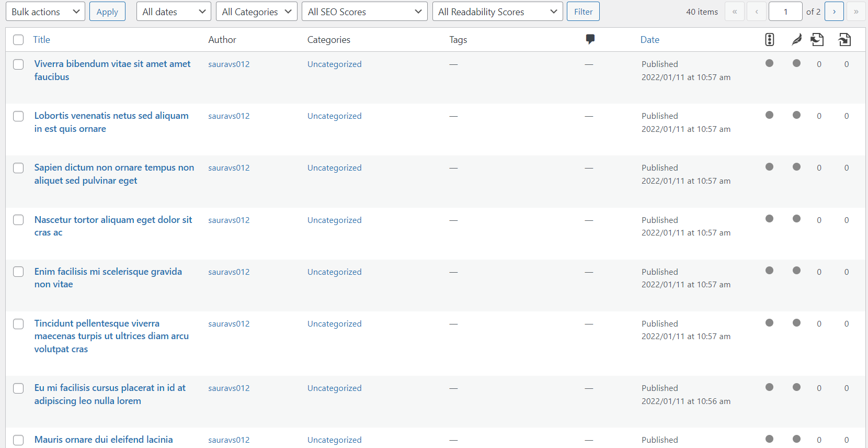Open the All dates dropdown

click(174, 12)
